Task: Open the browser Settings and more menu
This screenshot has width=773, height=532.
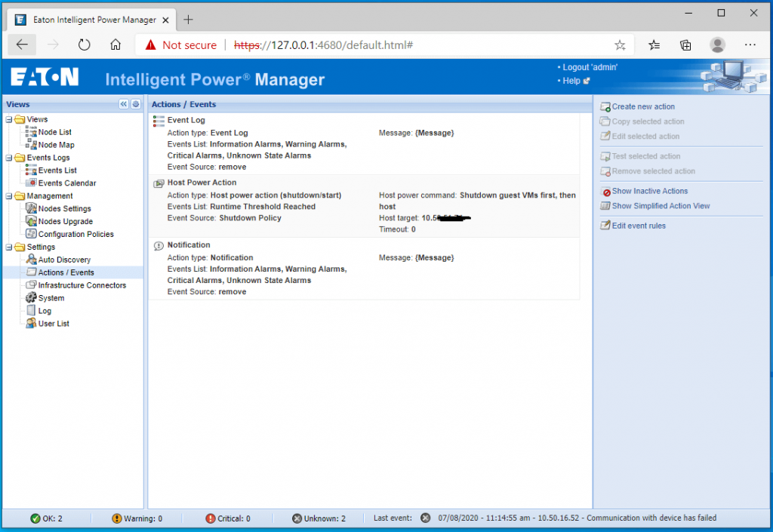Action: [x=750, y=45]
